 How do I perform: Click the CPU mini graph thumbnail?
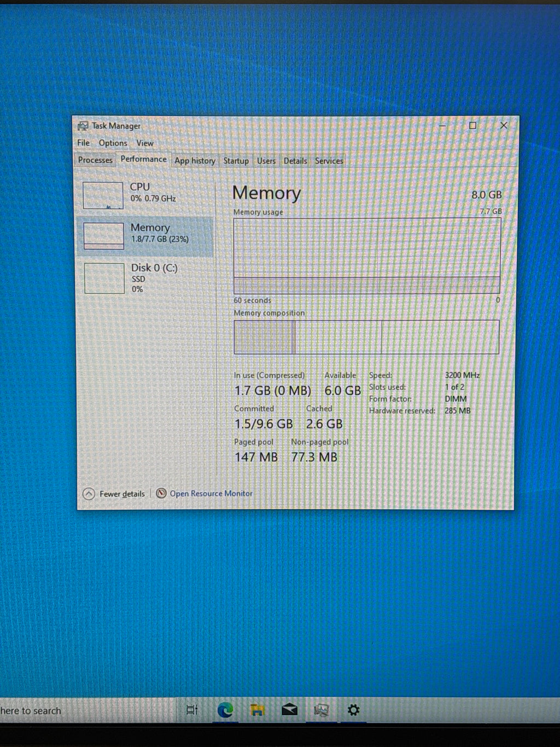[103, 195]
